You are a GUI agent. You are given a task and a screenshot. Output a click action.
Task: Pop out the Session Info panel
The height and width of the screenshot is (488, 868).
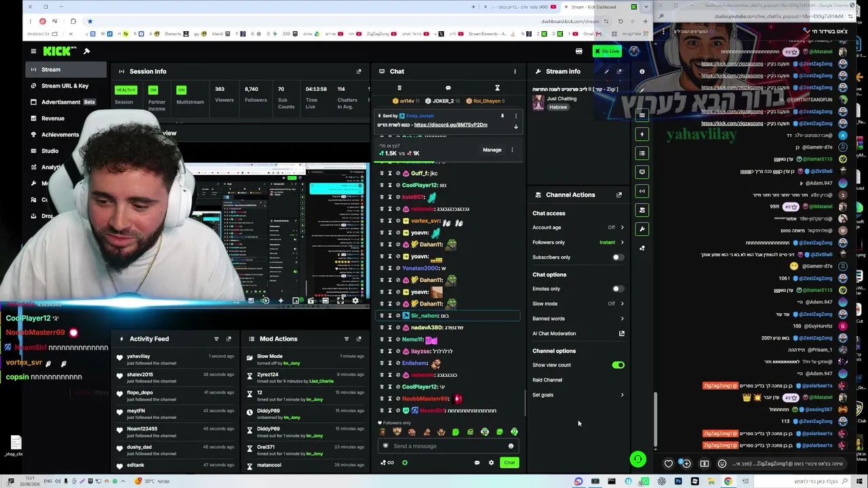(x=359, y=71)
